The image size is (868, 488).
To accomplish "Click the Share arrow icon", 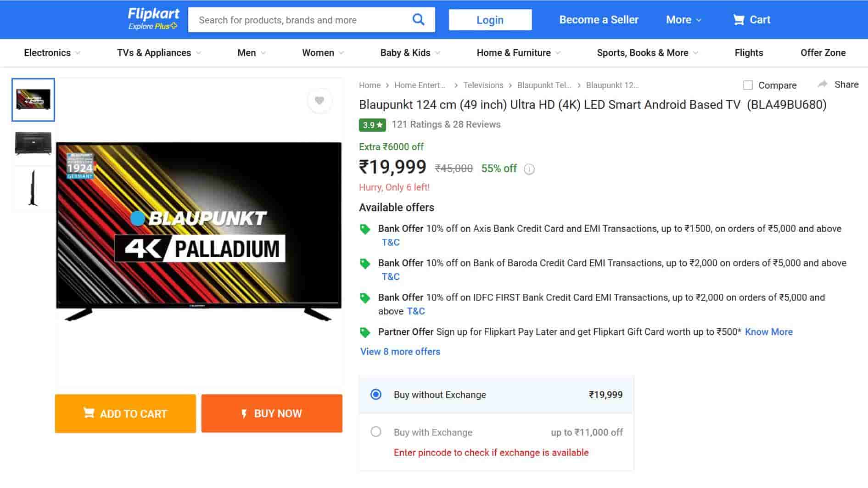I will (x=823, y=84).
